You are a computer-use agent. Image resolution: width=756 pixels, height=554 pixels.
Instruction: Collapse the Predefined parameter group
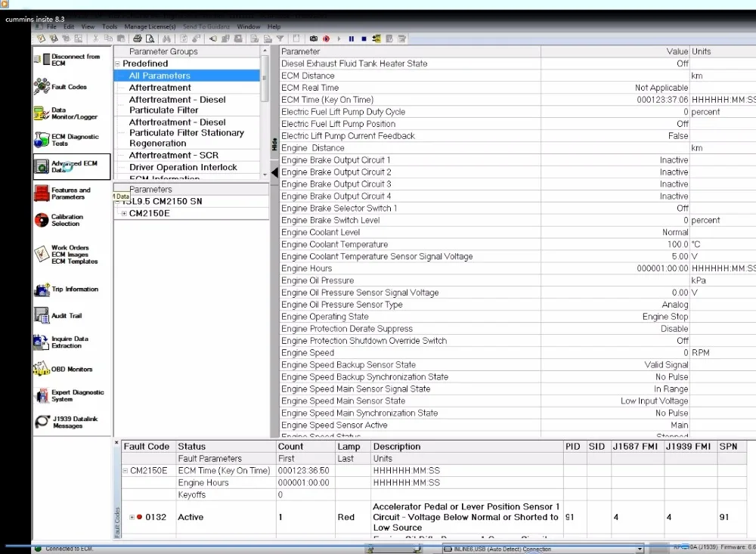click(117, 63)
